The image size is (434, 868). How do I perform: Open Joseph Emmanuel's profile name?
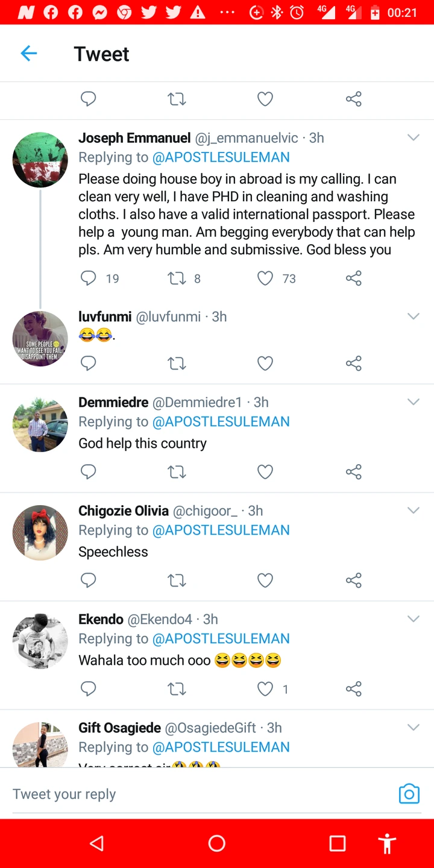click(x=134, y=138)
